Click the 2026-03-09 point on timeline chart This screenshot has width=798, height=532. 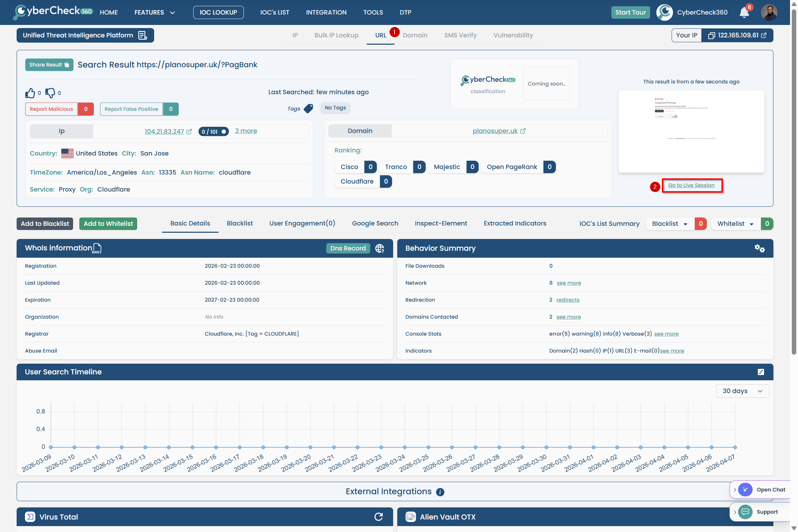(51, 447)
